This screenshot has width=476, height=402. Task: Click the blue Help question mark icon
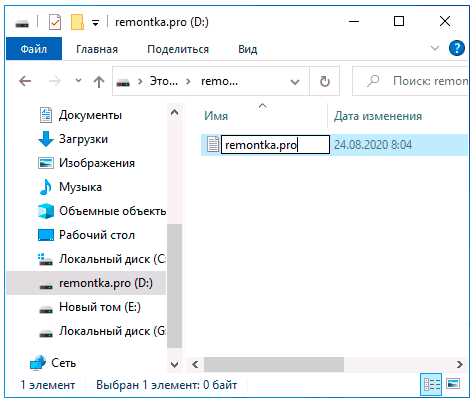456,48
